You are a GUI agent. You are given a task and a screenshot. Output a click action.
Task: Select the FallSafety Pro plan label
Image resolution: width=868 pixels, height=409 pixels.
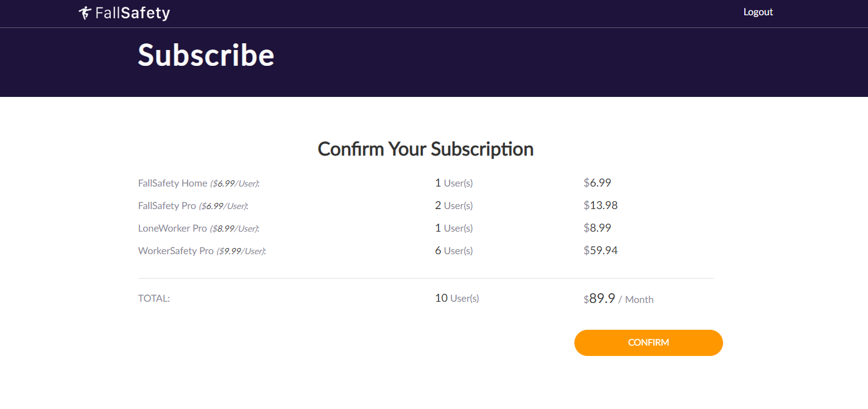168,205
